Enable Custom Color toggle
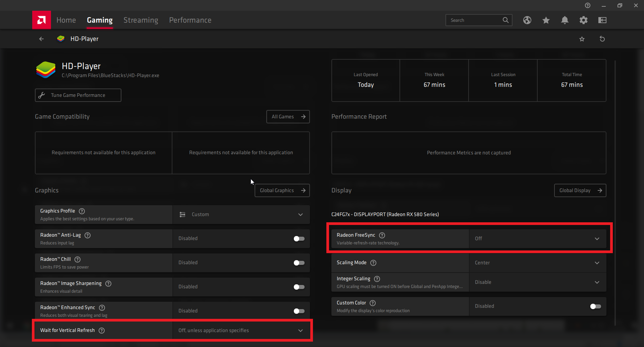644x347 pixels. 595,306
